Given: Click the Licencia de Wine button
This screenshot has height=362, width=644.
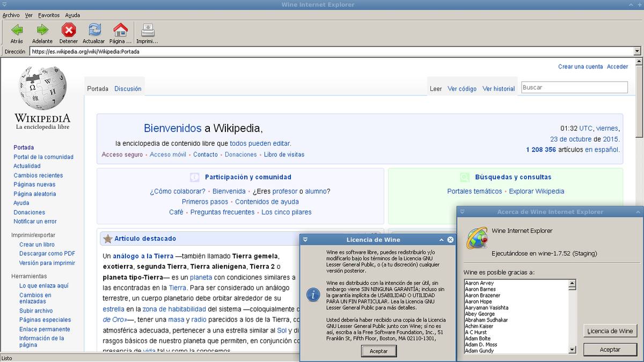Looking at the screenshot, I should (610, 331).
